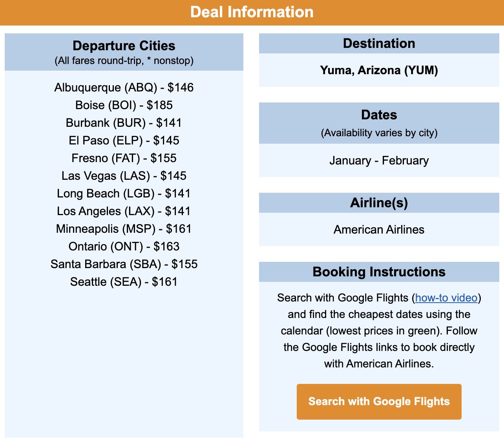Click the American Airlines entry
504x442 pixels.
pyautogui.click(x=379, y=230)
